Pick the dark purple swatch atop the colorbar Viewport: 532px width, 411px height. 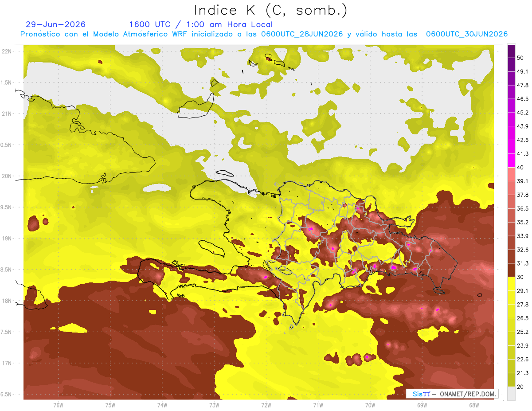pyautogui.click(x=511, y=52)
